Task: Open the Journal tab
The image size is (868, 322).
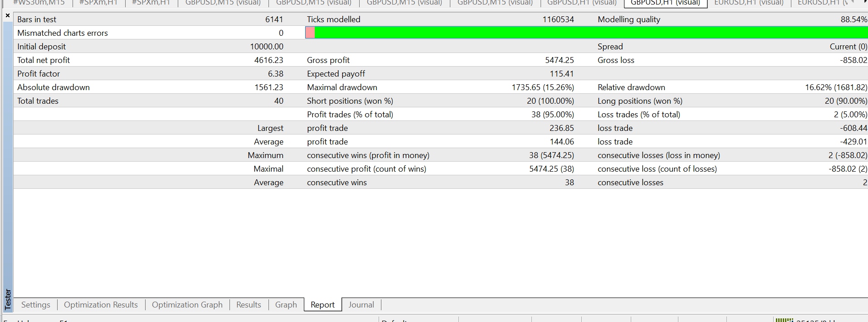Action: tap(361, 305)
